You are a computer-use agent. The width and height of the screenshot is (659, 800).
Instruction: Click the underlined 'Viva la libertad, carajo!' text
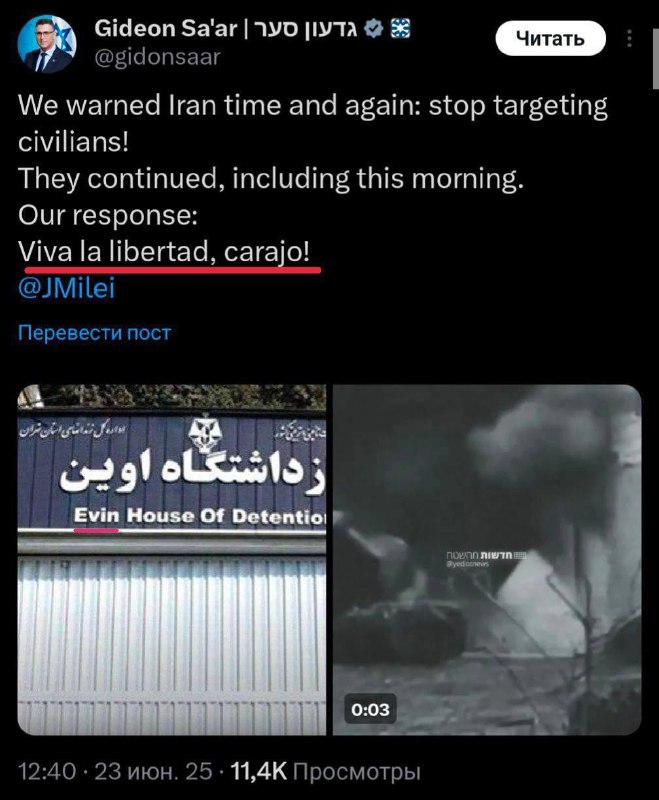click(x=164, y=252)
